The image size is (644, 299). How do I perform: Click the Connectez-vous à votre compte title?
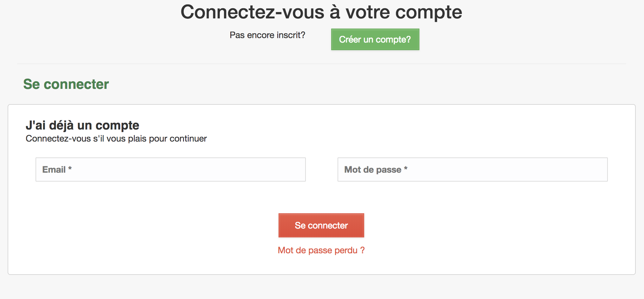click(321, 12)
